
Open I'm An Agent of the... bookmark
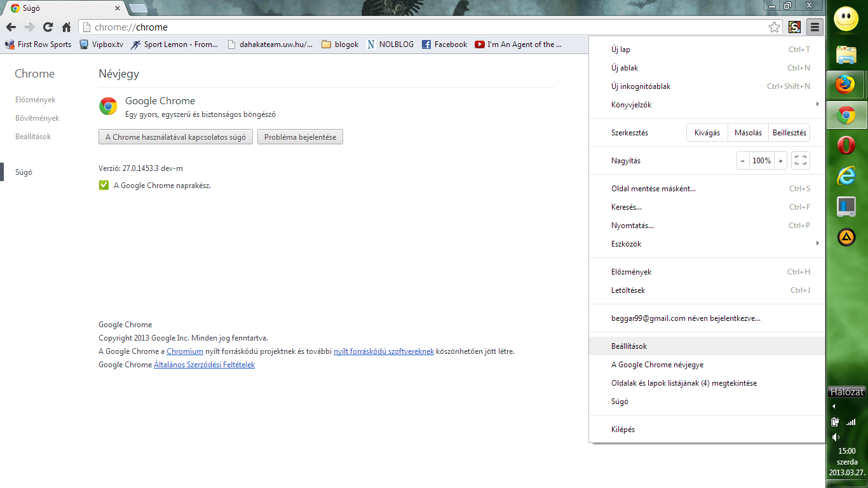click(519, 44)
